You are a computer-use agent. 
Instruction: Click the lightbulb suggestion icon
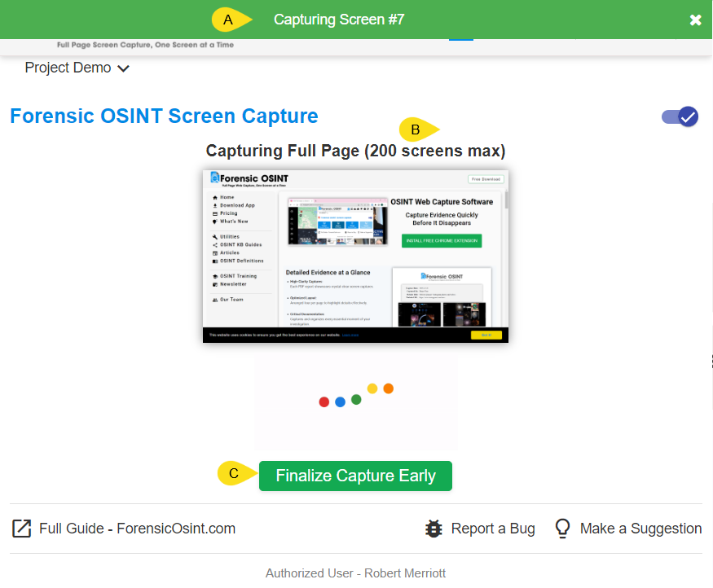(x=562, y=529)
